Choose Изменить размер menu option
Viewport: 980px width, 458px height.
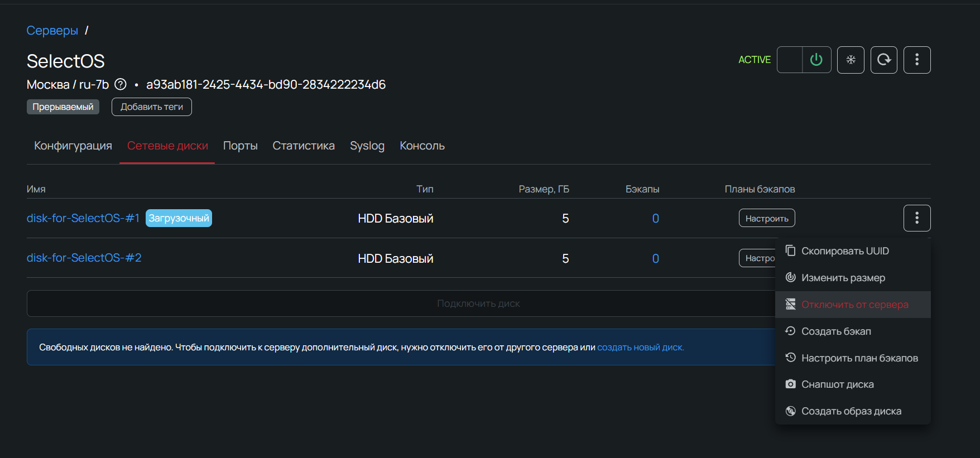point(843,278)
